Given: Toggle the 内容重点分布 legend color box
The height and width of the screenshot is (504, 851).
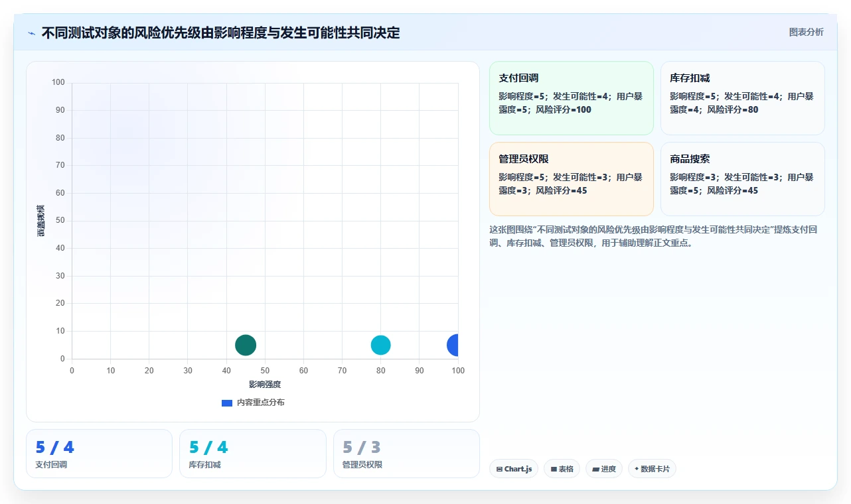Looking at the screenshot, I should tap(227, 403).
